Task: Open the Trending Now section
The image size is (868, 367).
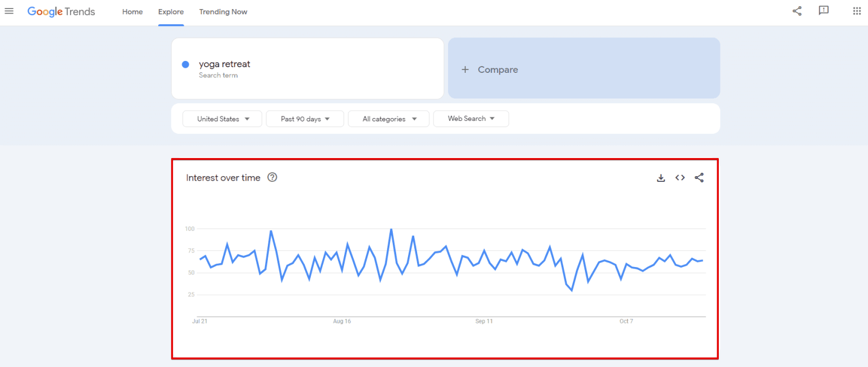Action: coord(223,11)
